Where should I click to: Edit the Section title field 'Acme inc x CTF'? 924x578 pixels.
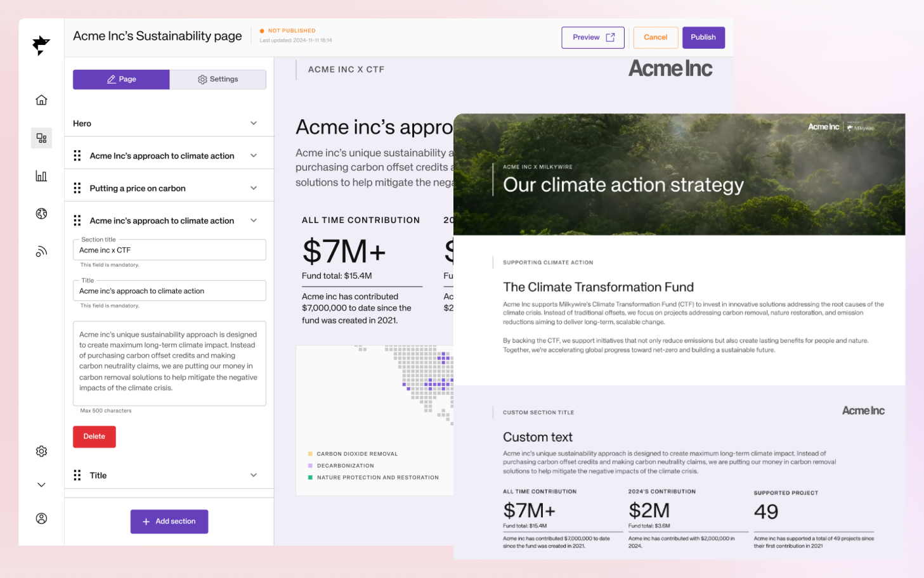click(169, 250)
